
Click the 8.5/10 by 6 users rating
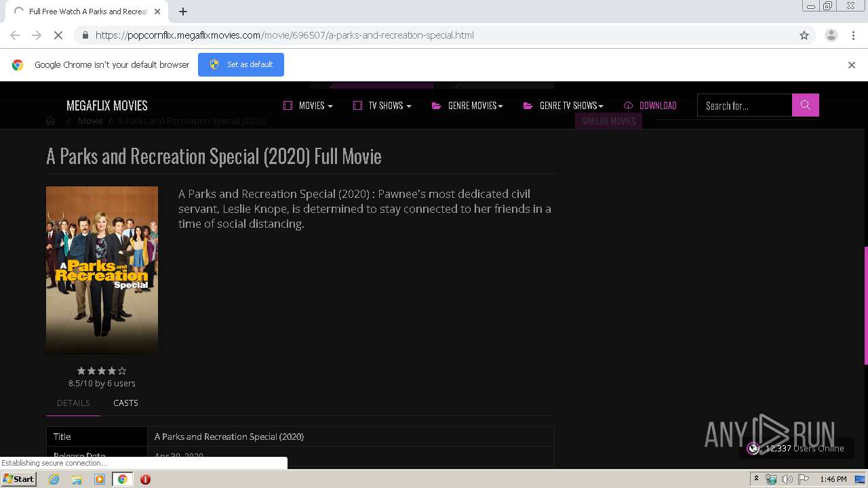coord(102,383)
